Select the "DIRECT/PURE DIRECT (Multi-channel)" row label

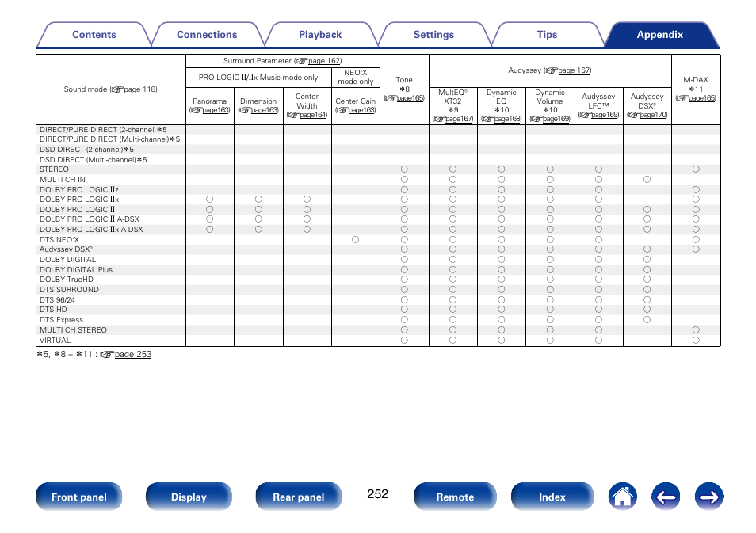pyautogui.click(x=110, y=139)
